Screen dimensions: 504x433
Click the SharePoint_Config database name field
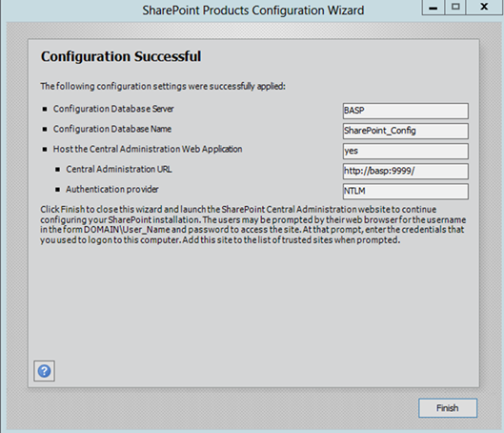pos(405,131)
